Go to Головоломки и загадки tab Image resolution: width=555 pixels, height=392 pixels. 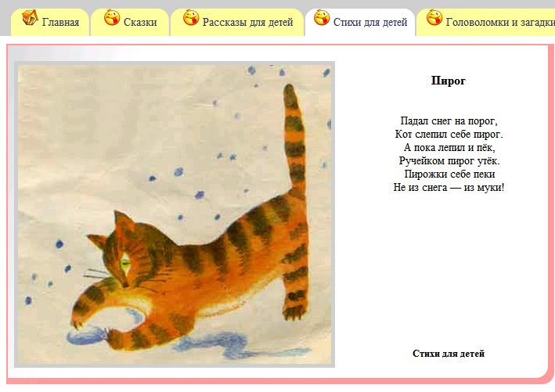[x=500, y=22]
